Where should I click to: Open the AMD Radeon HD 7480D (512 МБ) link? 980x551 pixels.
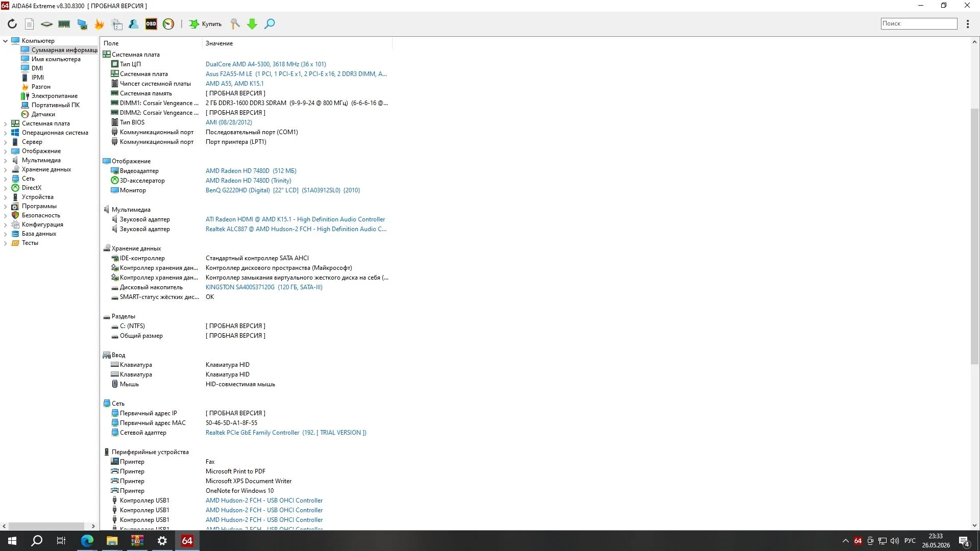pos(251,171)
